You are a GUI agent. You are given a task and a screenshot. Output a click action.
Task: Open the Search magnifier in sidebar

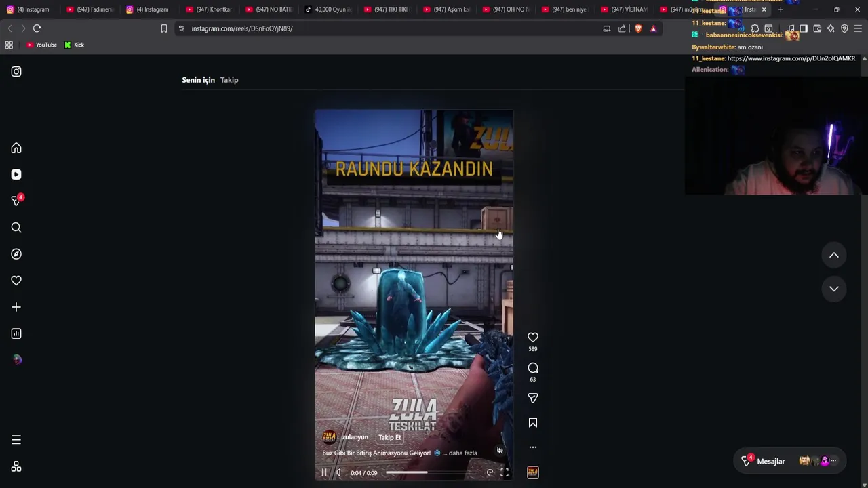coord(16,227)
